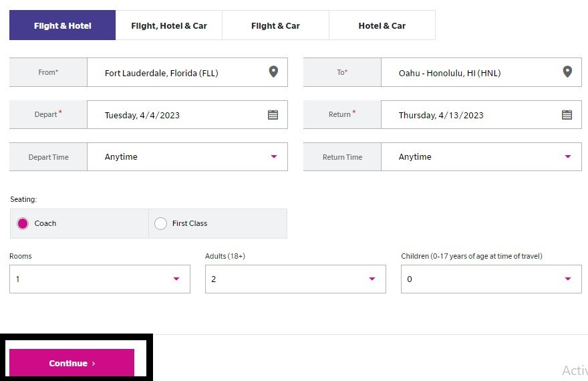Click the Tuesday, 4/4/2023 depart date field
The image size is (588, 381).
(188, 115)
